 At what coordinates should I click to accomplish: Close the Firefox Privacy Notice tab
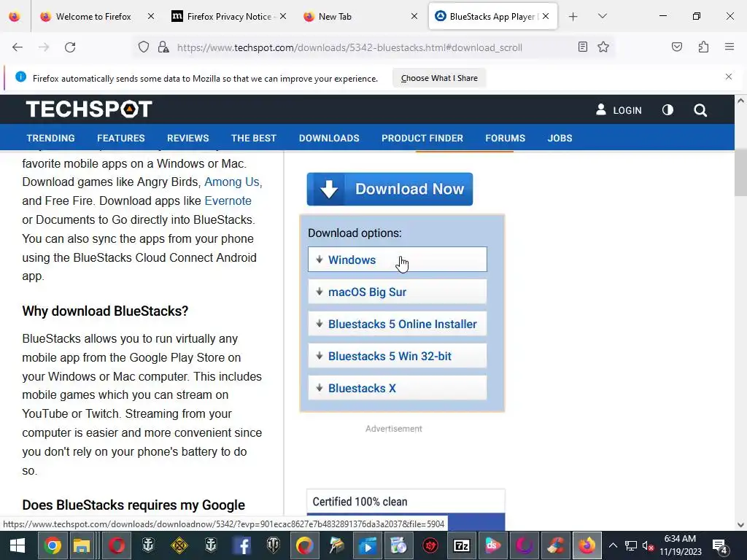[283, 16]
